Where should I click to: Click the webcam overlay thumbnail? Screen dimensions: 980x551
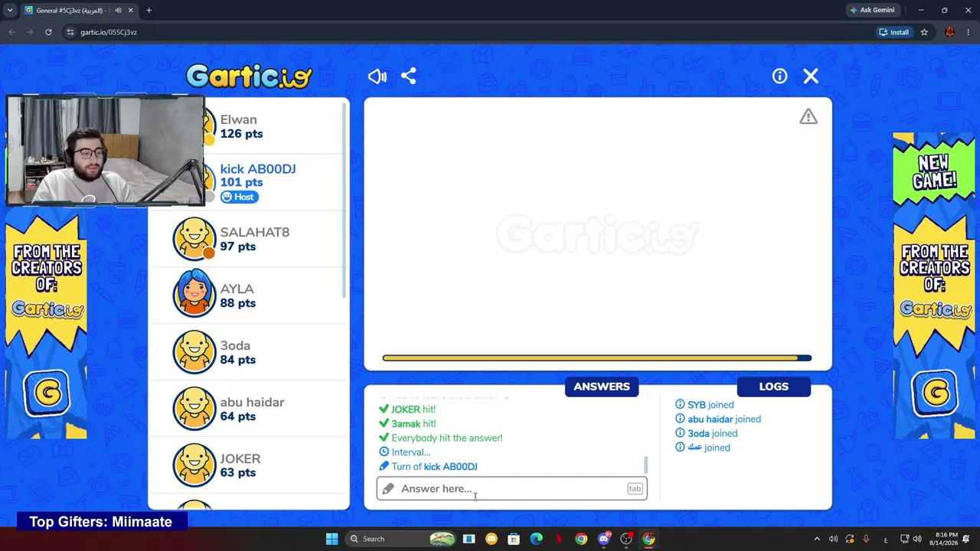106,151
